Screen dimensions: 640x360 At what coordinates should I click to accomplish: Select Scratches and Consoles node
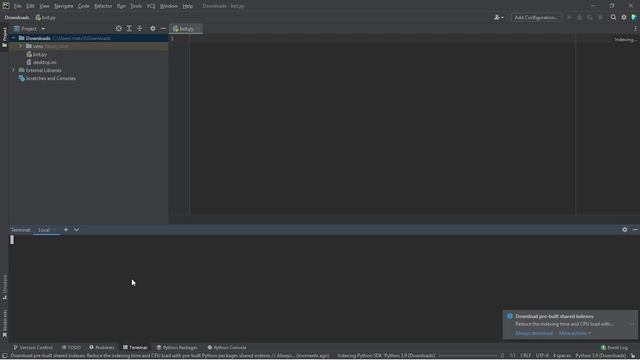tap(51, 78)
